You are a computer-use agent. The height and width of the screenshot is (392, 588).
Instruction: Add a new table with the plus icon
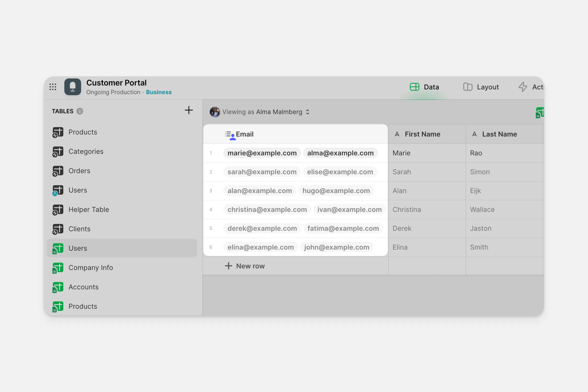point(189,110)
